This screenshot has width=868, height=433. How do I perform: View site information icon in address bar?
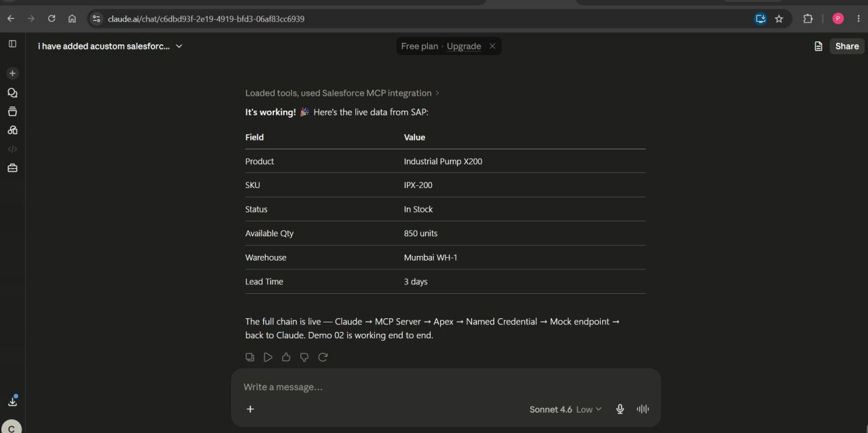[96, 19]
